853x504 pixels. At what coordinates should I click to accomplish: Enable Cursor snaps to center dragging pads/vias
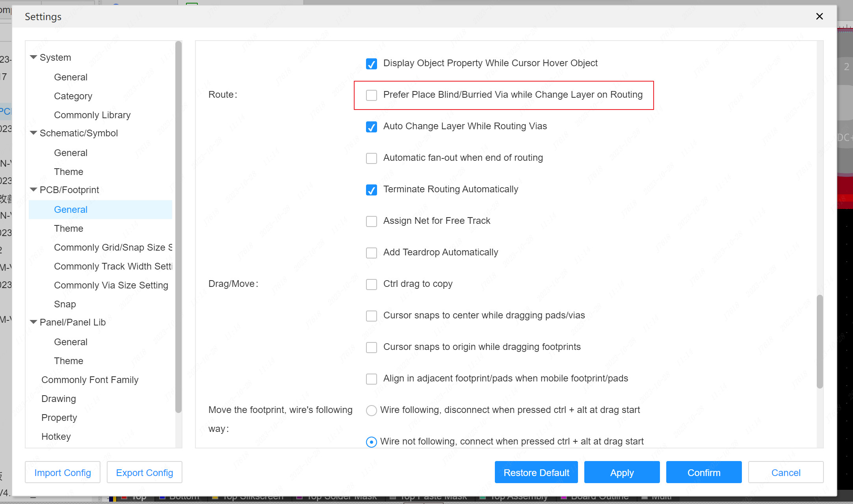[x=372, y=316]
